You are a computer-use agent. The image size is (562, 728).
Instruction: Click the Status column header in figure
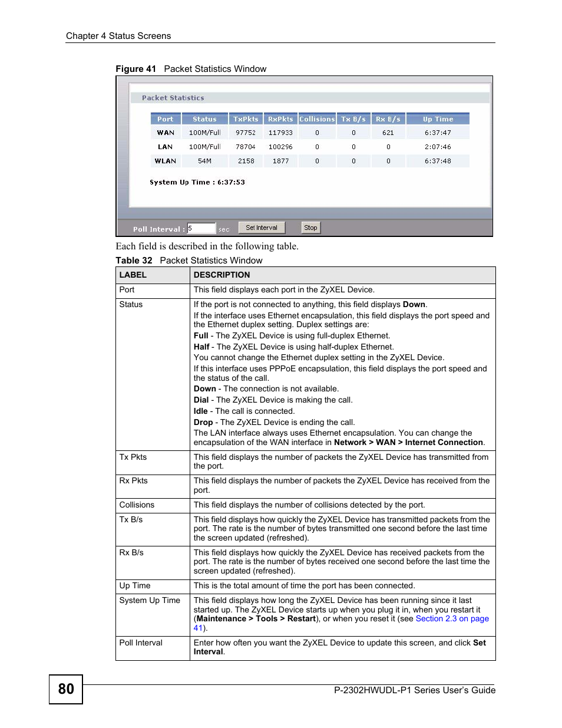coord(204,119)
